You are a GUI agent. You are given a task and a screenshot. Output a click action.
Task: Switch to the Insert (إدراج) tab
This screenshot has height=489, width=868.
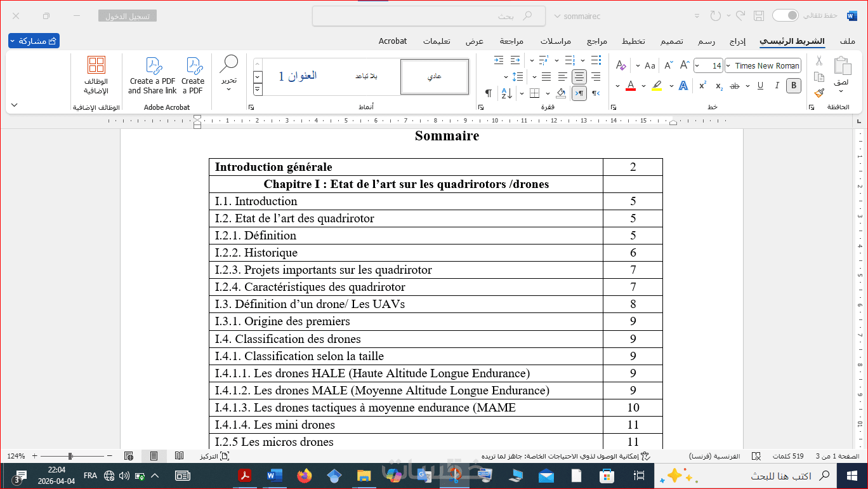point(737,41)
